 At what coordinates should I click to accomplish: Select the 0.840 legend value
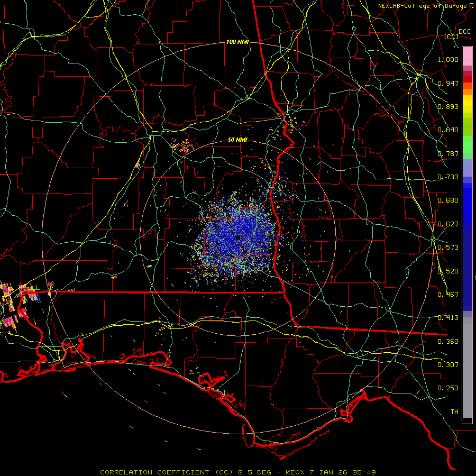pyautogui.click(x=448, y=130)
